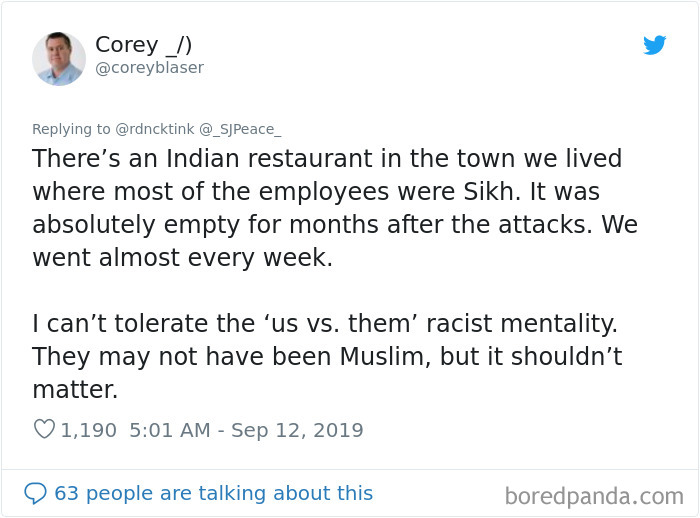Open the @coreyblaser handle
700x518 pixels.
(x=150, y=68)
